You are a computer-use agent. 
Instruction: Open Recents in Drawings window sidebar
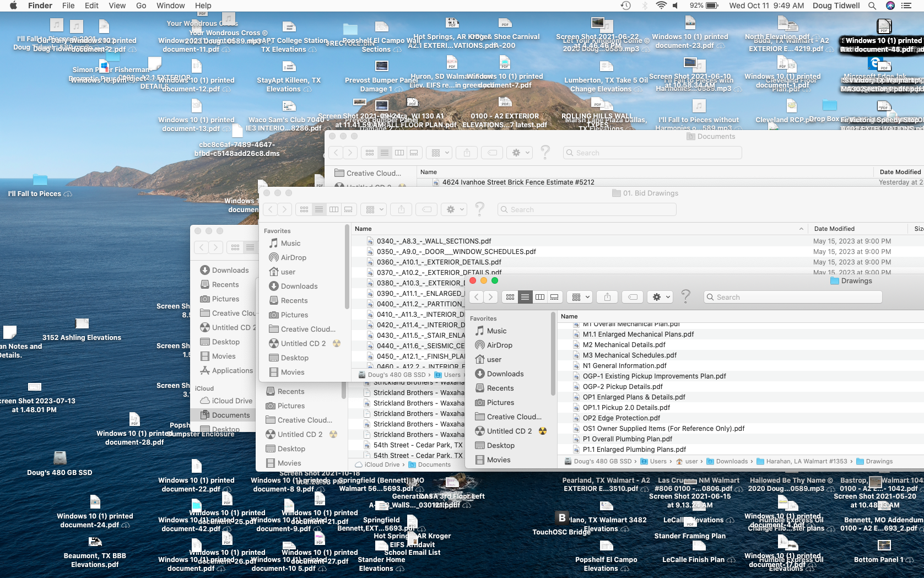pos(500,388)
